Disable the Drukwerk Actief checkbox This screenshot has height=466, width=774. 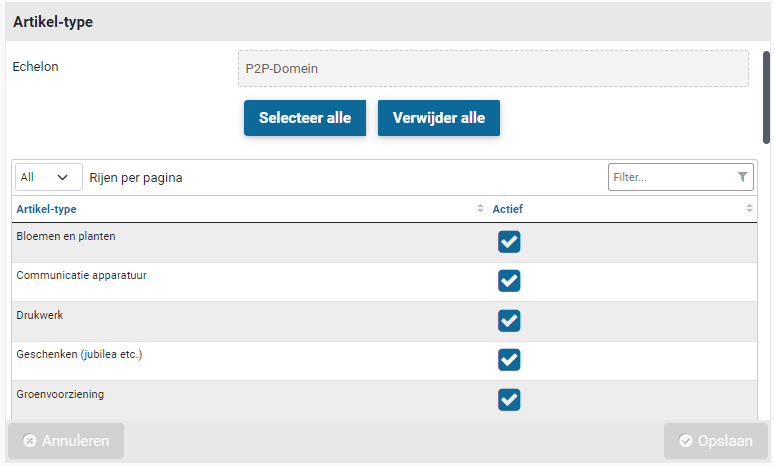tap(509, 320)
